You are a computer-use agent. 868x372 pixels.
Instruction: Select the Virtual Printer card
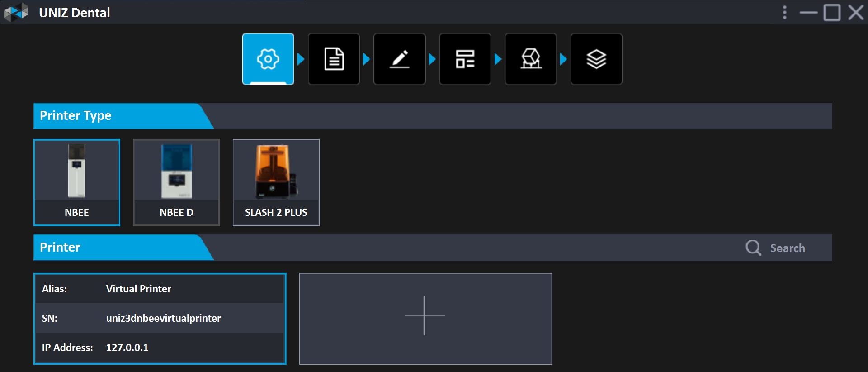coord(160,319)
